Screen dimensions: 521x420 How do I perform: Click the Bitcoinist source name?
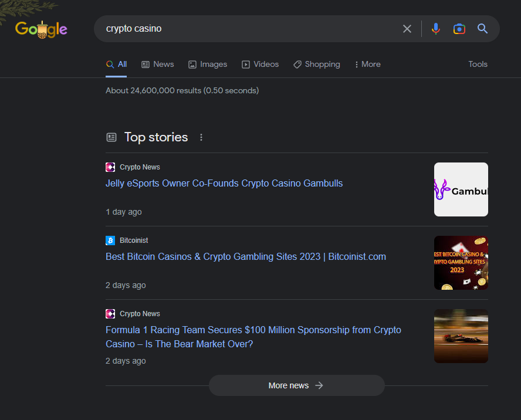(134, 241)
